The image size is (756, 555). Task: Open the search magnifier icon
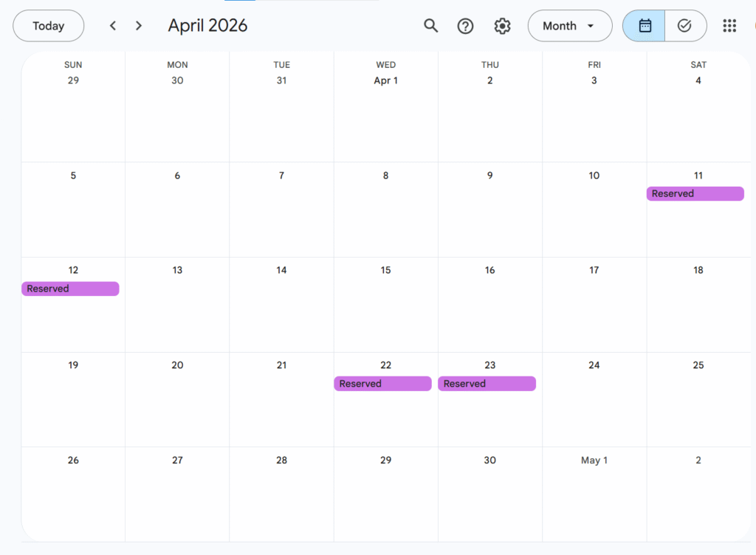click(431, 26)
